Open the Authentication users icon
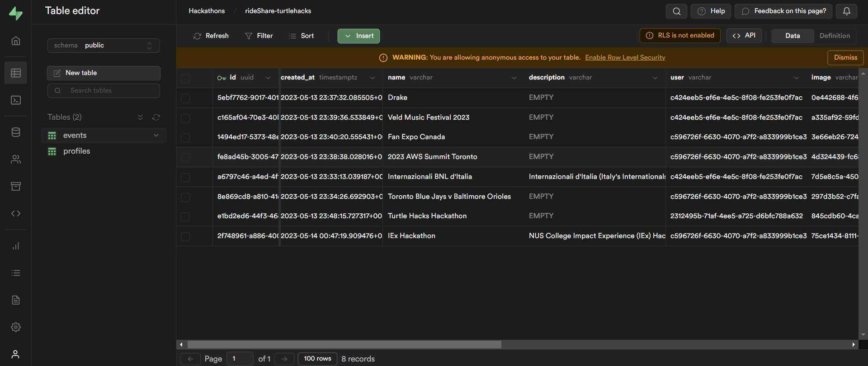Screen dimensions: 868x366 click(16, 159)
